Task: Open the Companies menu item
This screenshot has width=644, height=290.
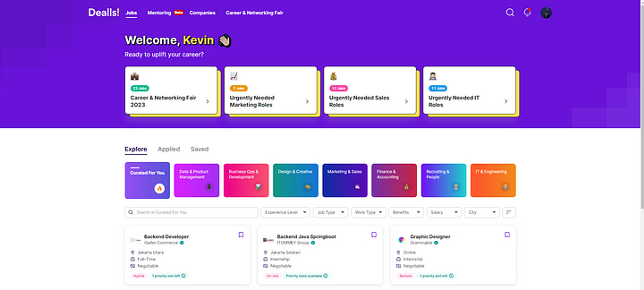Action: pyautogui.click(x=202, y=13)
